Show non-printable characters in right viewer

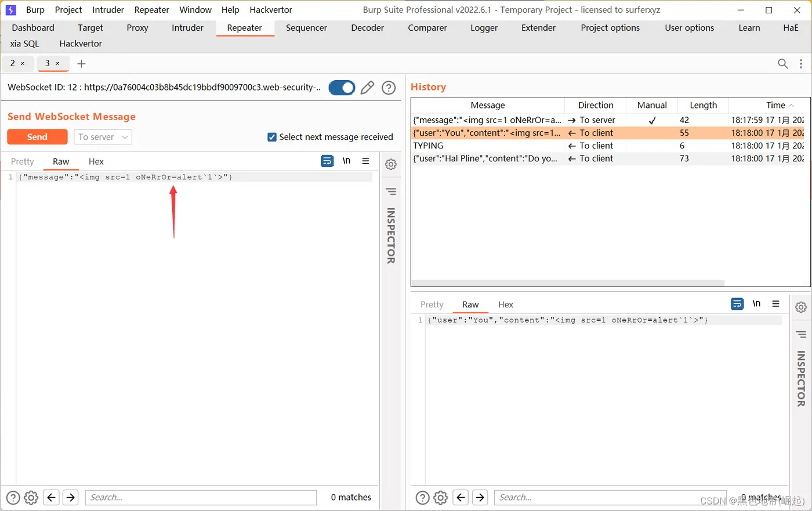(756, 304)
